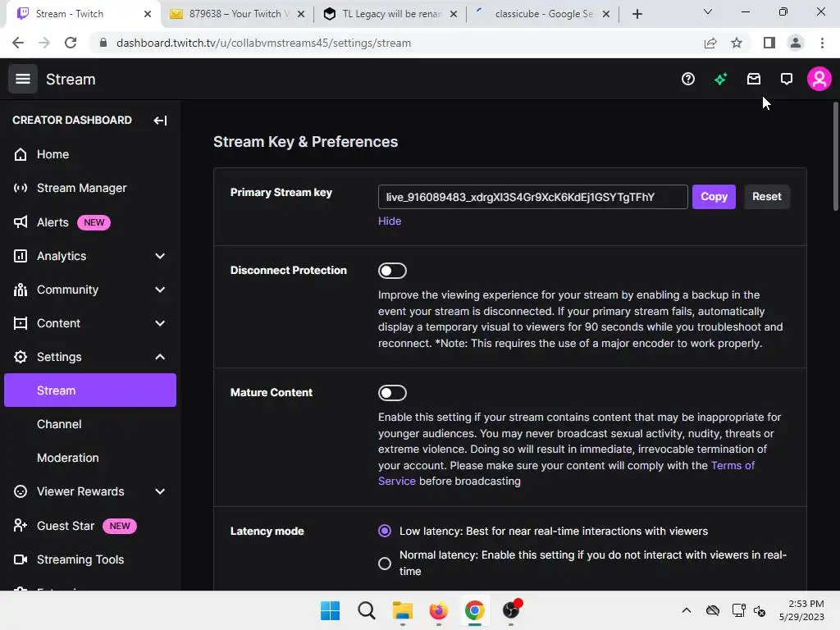The image size is (840, 630).
Task: Collapse the Settings section chevron
Action: (x=160, y=357)
